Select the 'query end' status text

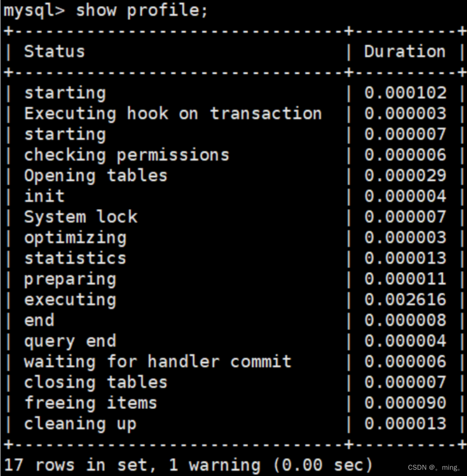(70, 341)
